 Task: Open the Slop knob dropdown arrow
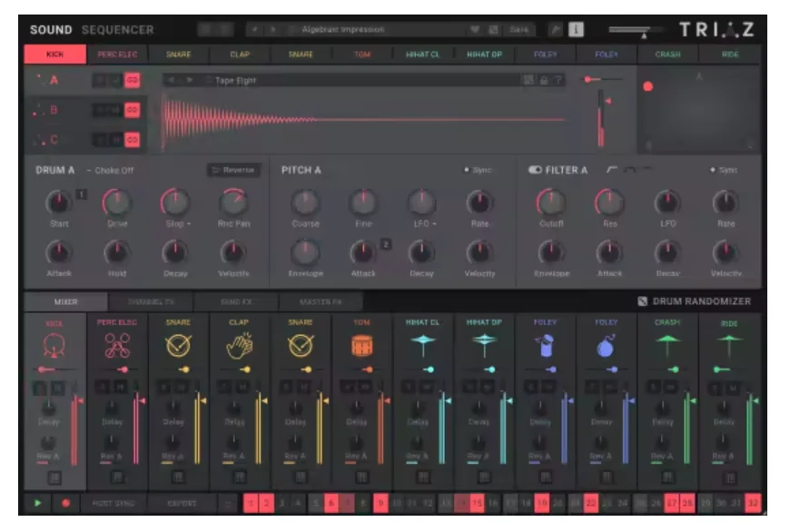click(x=189, y=223)
